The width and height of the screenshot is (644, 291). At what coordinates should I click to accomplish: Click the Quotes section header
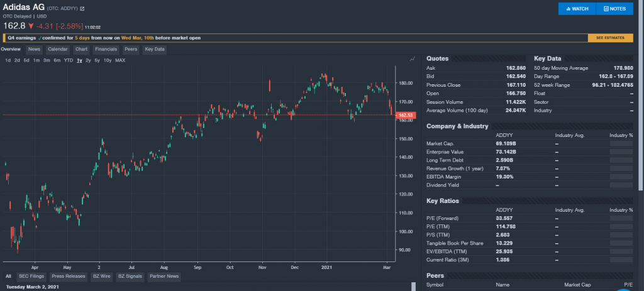pos(438,58)
